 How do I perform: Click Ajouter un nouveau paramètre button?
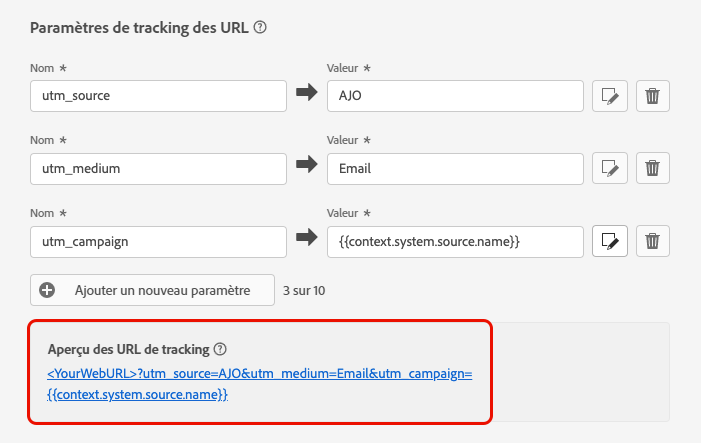click(x=152, y=290)
